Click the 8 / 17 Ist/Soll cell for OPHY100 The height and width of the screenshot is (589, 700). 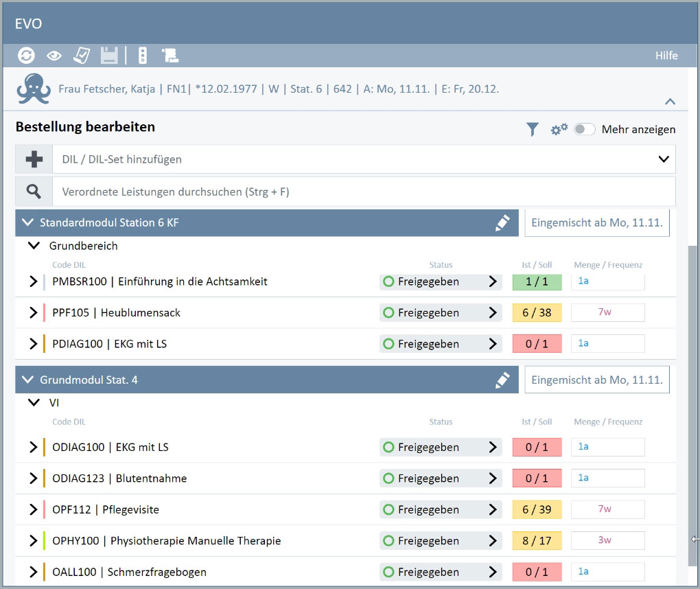pyautogui.click(x=537, y=541)
